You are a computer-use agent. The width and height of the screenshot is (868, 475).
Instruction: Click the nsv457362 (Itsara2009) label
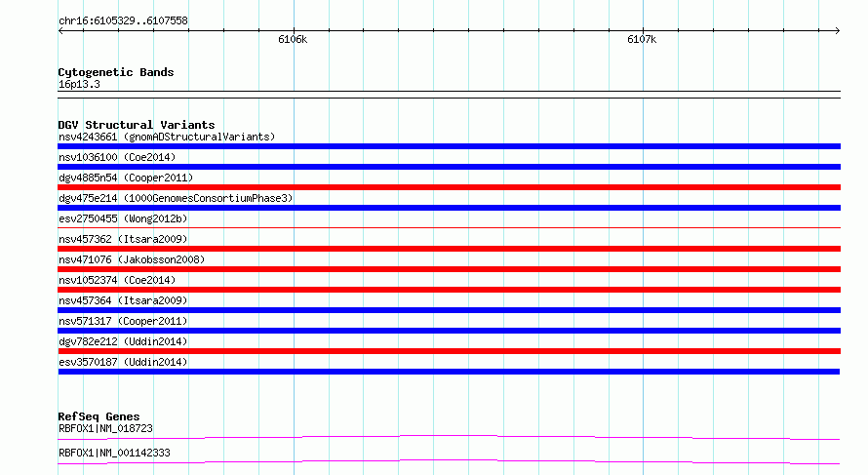[x=123, y=239]
